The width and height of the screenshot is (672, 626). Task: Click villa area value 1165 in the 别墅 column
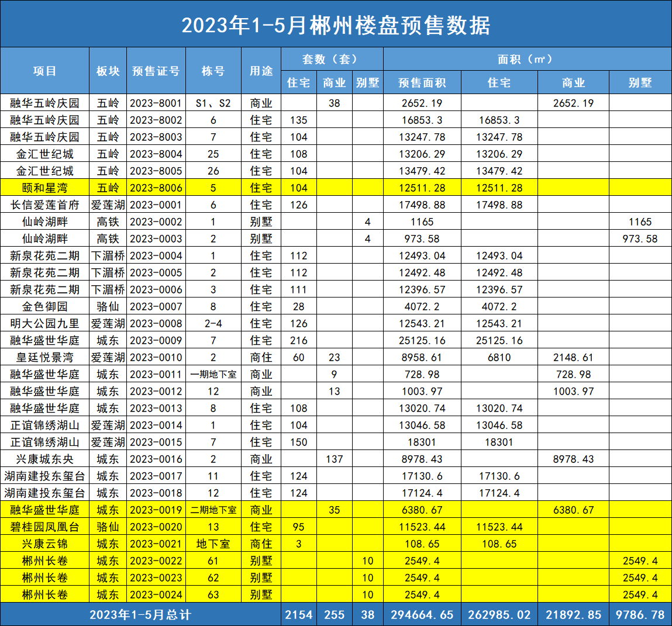pos(640,222)
